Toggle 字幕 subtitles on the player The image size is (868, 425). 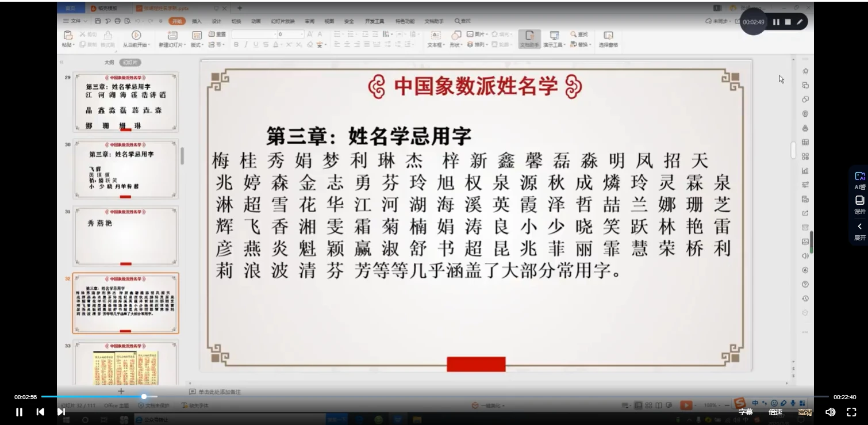(746, 412)
